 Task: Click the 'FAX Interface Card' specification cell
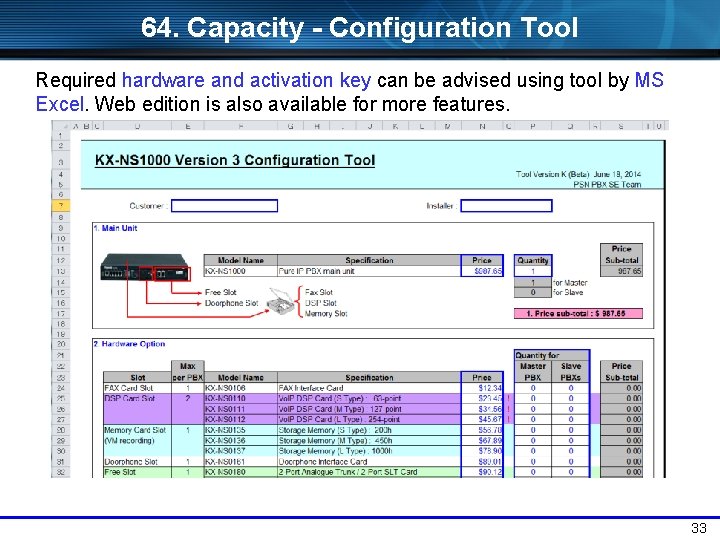pos(369,388)
